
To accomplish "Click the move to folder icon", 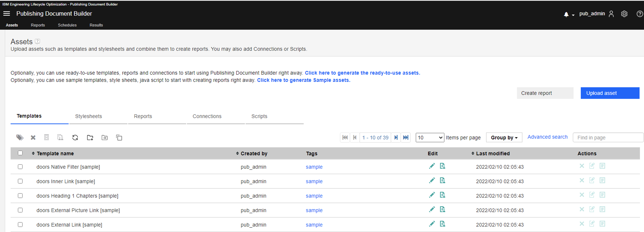I will 104,138.
